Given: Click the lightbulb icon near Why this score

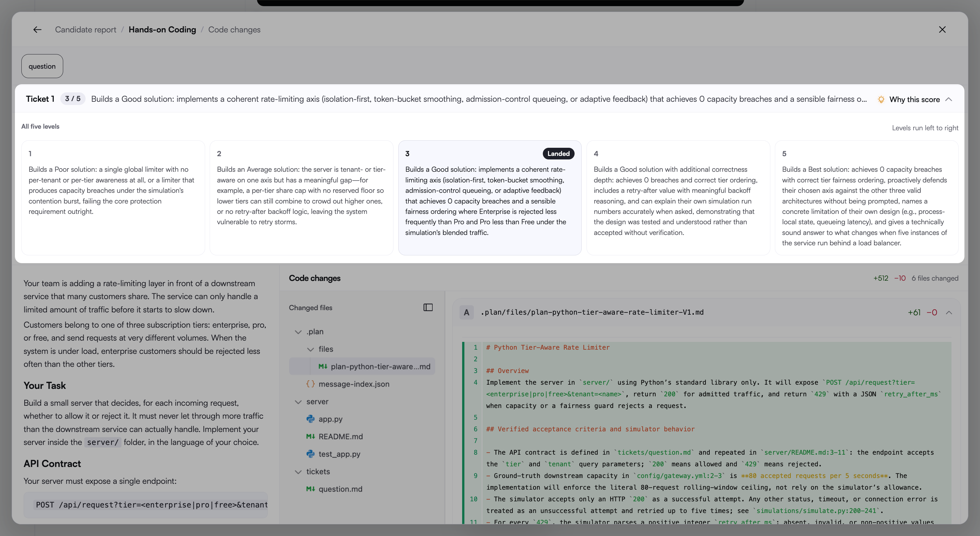Looking at the screenshot, I should pos(881,100).
